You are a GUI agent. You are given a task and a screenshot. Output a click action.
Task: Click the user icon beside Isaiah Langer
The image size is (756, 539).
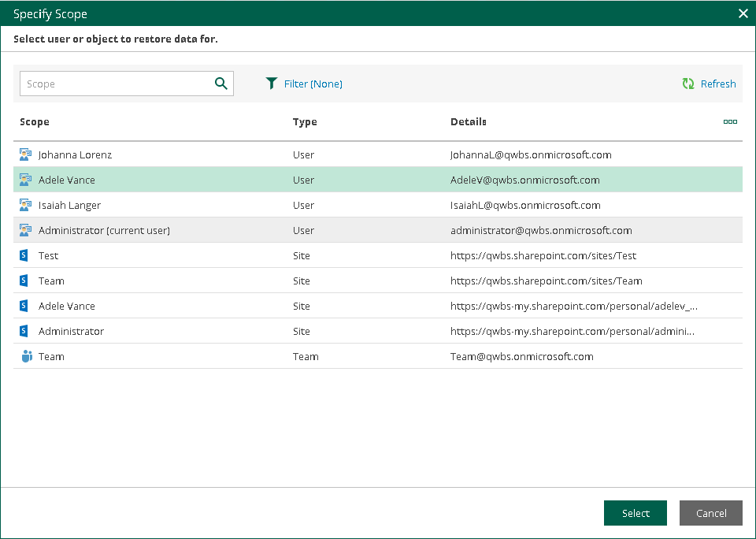[25, 206]
